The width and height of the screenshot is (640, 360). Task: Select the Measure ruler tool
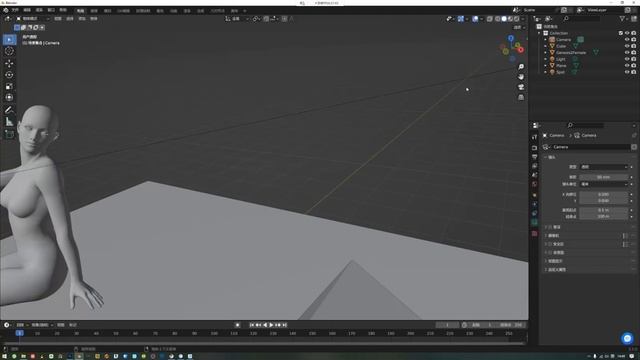pos(9,121)
